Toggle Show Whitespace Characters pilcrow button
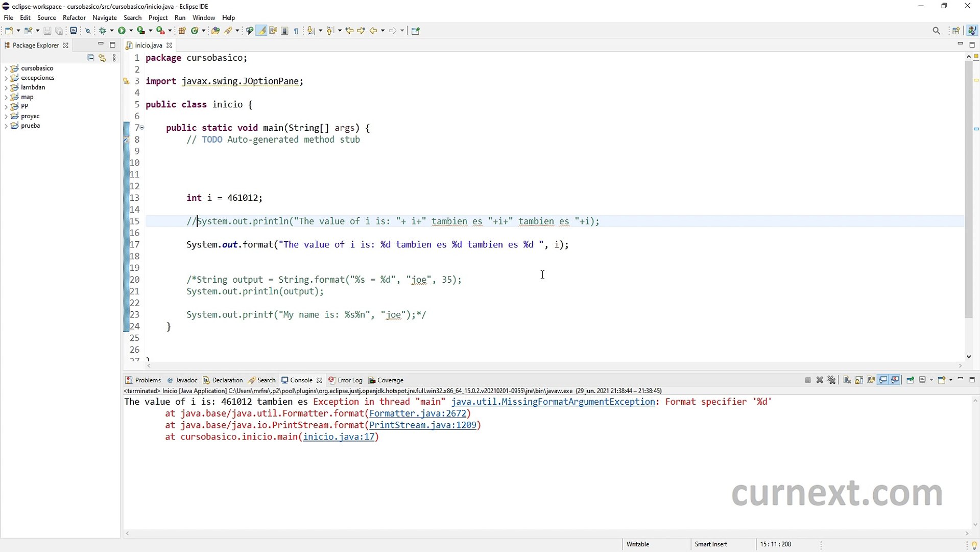980x552 pixels. [x=296, y=31]
